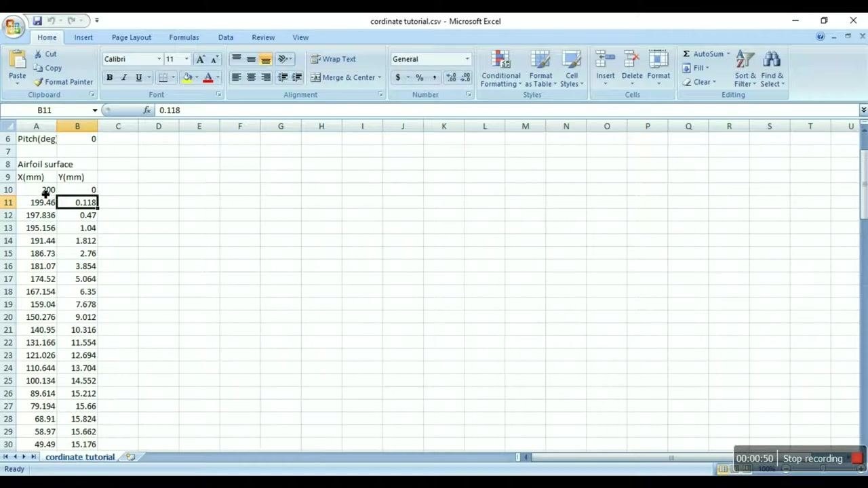
Task: Open the Page Layout tab
Action: click(132, 37)
